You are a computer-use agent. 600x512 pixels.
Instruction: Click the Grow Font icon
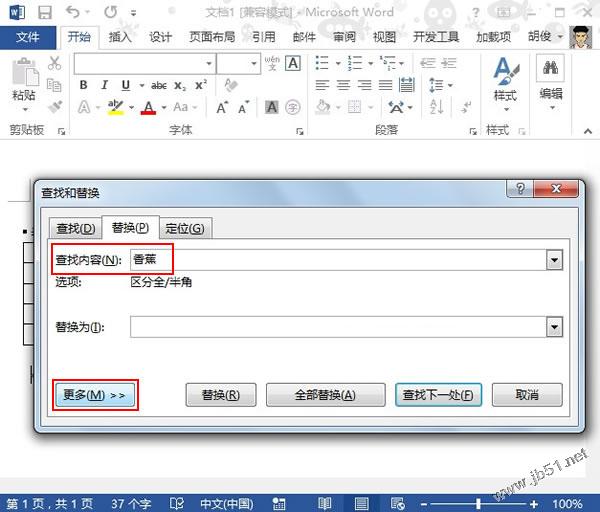[222, 108]
